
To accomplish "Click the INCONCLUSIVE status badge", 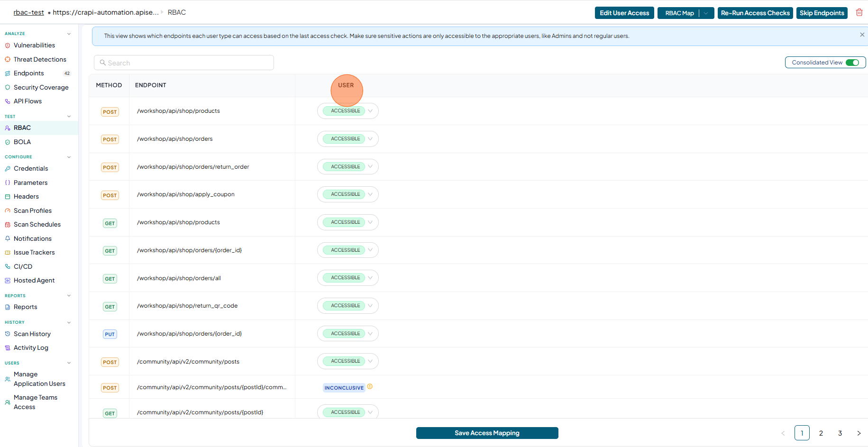I will pyautogui.click(x=344, y=388).
